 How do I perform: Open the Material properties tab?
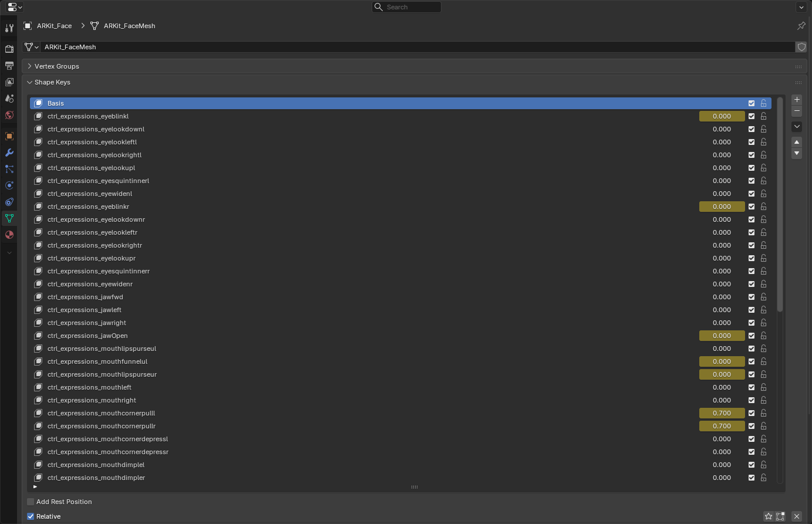click(x=9, y=235)
